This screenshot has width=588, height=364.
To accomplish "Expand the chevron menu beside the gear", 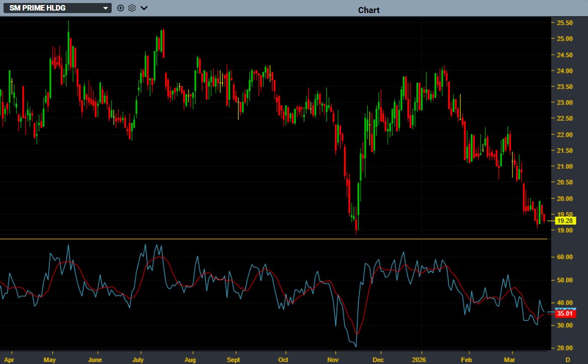I will point(144,8).
